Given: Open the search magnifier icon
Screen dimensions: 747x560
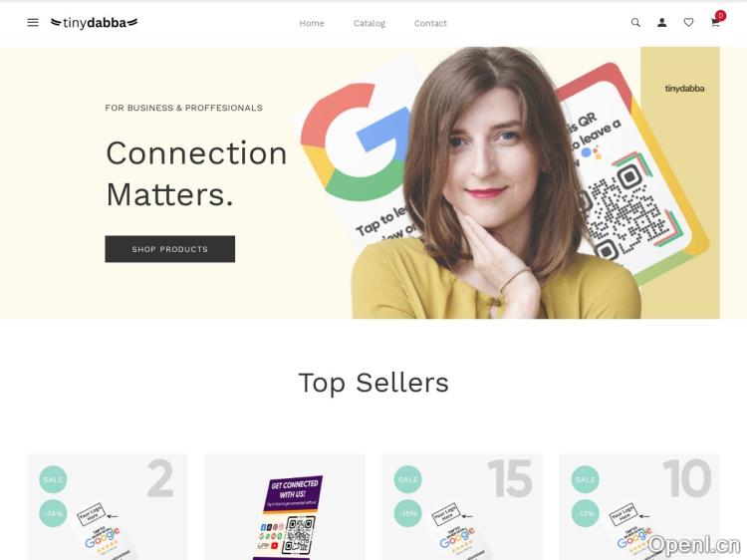Looking at the screenshot, I should 635,22.
